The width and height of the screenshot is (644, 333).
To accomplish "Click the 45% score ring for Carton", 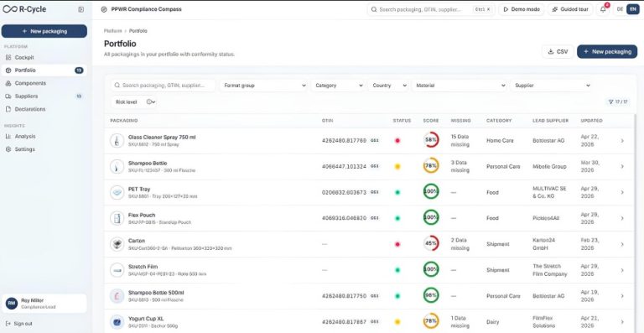I will (x=431, y=243).
